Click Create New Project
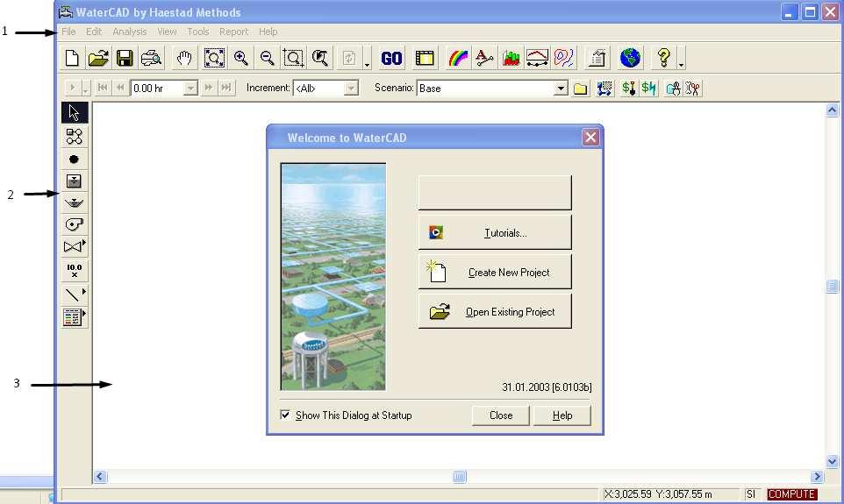Screen dimensions: 844x504 (x=495, y=273)
